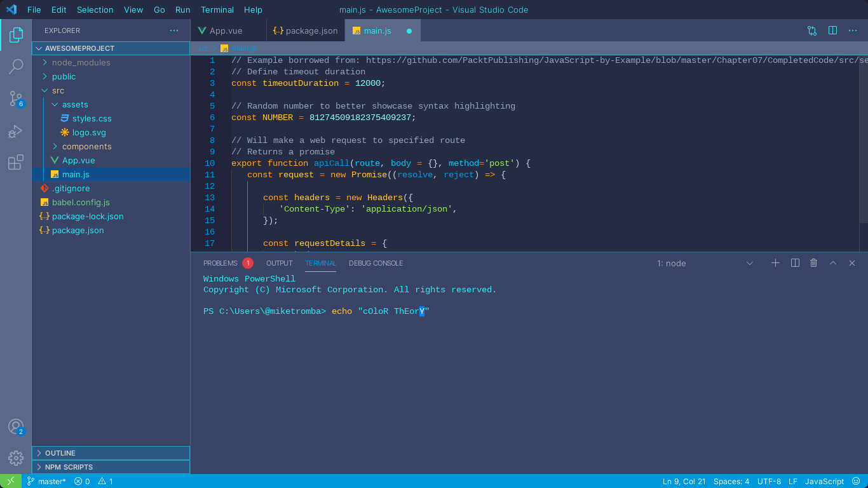Open the Manage gear icon
The width and height of the screenshot is (868, 488).
coord(16,457)
